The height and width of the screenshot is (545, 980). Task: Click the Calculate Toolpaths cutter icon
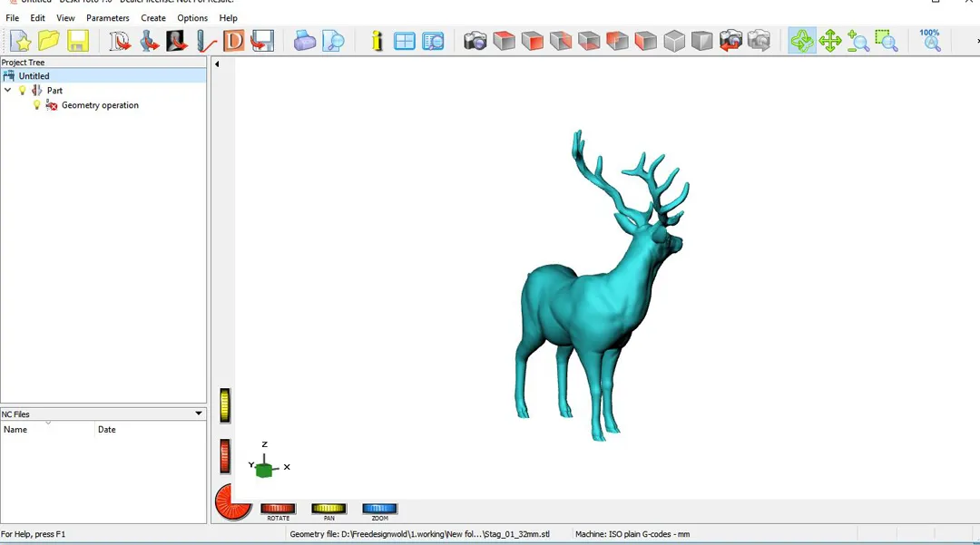point(206,41)
